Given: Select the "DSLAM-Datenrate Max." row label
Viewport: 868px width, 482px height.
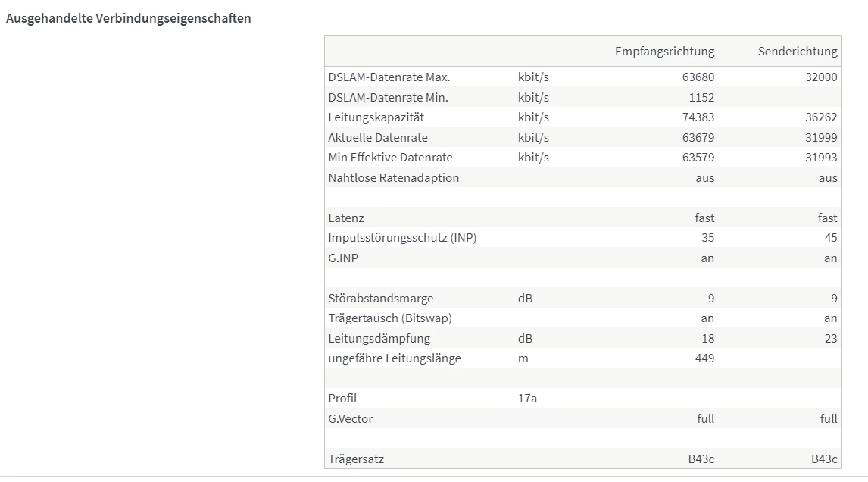Looking at the screenshot, I should [389, 77].
